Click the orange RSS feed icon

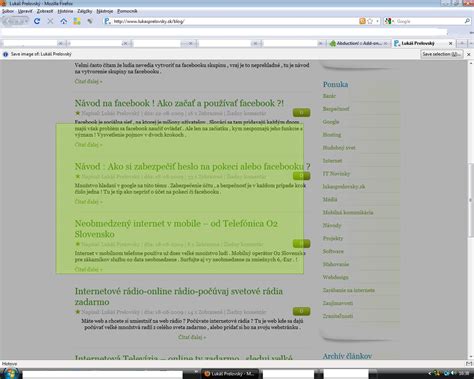(x=362, y=21)
